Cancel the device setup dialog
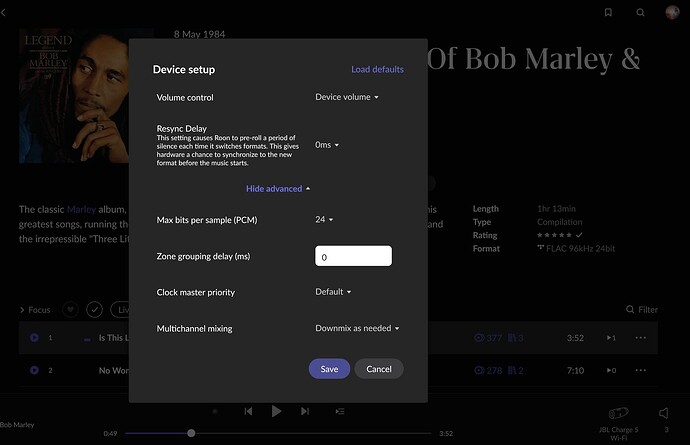This screenshot has height=445, width=690. pyautogui.click(x=379, y=369)
